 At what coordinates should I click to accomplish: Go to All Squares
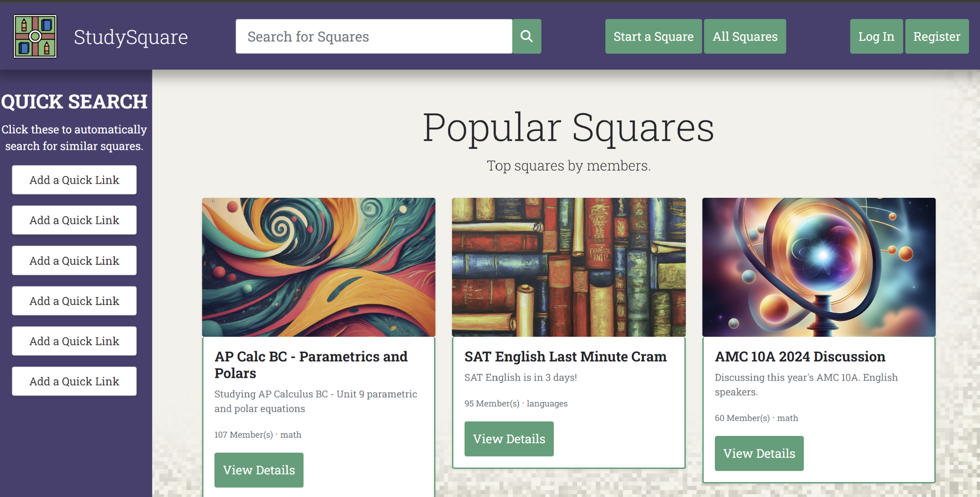click(745, 36)
